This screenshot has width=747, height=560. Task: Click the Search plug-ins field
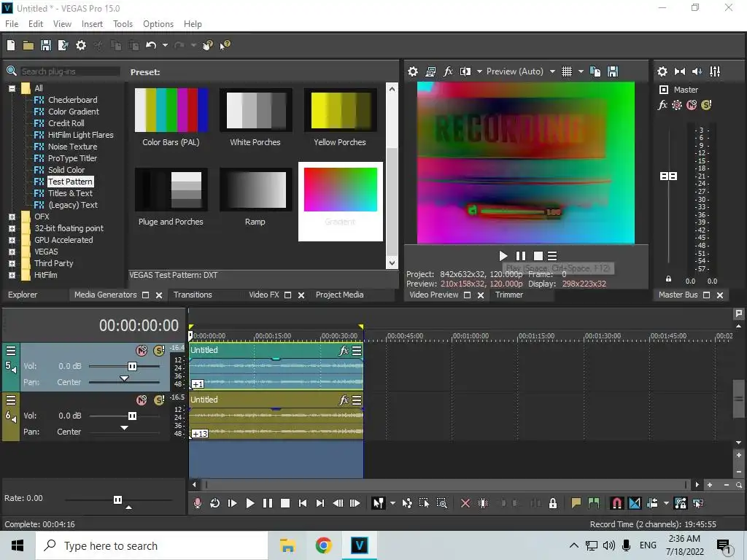point(69,71)
